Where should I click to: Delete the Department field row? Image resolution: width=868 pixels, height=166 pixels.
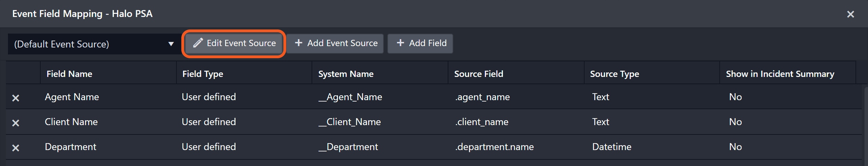[16, 148]
